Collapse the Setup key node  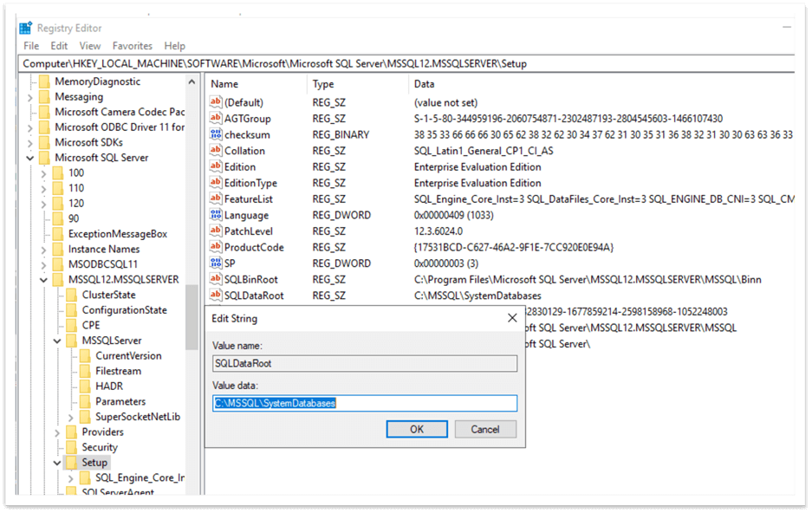(x=57, y=463)
